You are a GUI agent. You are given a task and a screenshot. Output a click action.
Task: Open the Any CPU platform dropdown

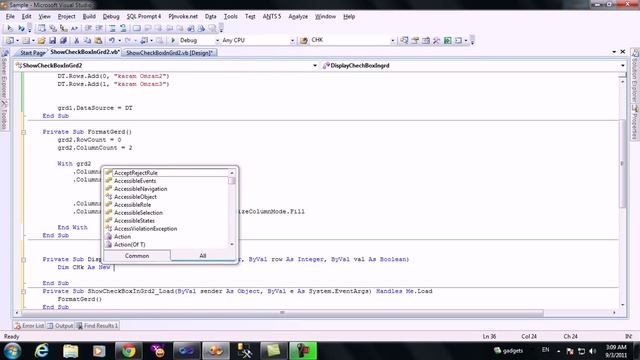(x=292, y=40)
